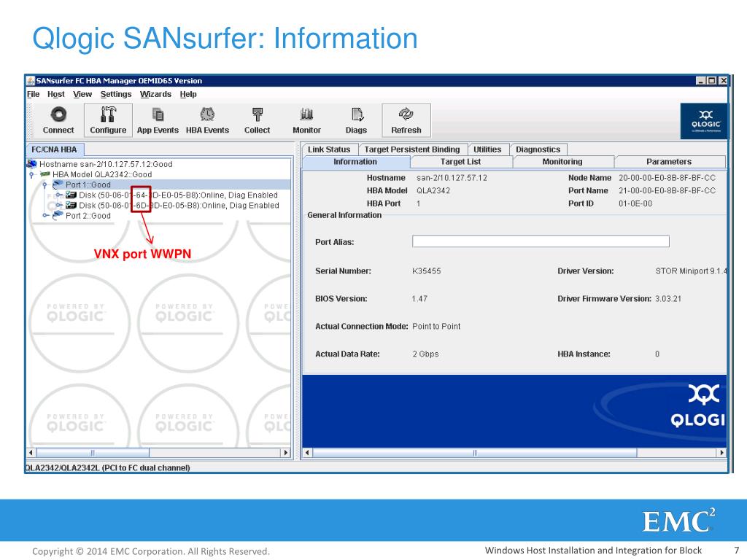Image resolution: width=747 pixels, height=560 pixels.
Task: Open the Configure tool
Action: (x=108, y=120)
